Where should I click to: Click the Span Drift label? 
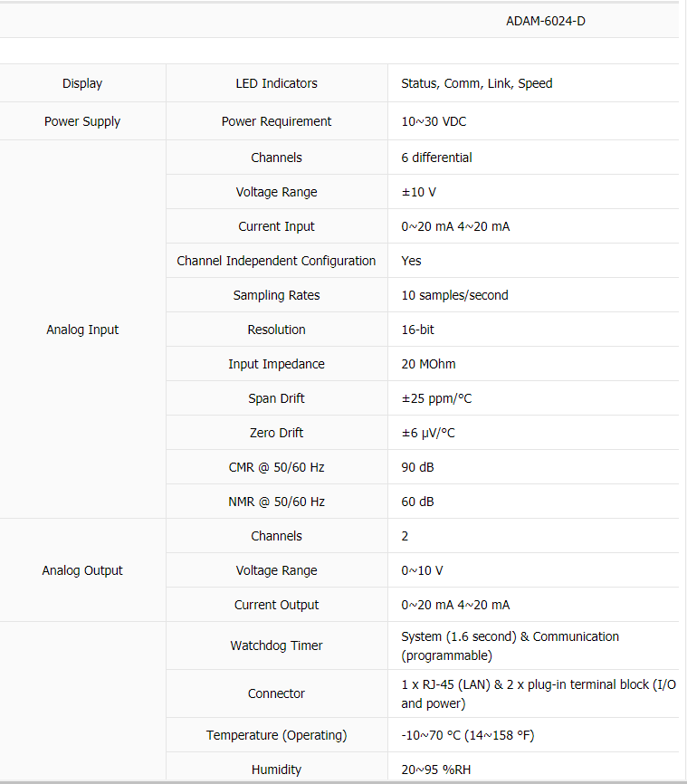(276, 398)
